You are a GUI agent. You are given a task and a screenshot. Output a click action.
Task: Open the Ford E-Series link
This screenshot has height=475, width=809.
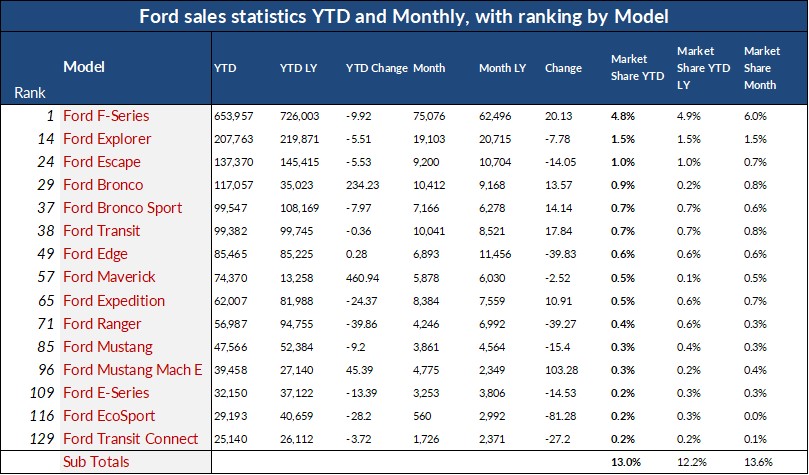(x=106, y=392)
